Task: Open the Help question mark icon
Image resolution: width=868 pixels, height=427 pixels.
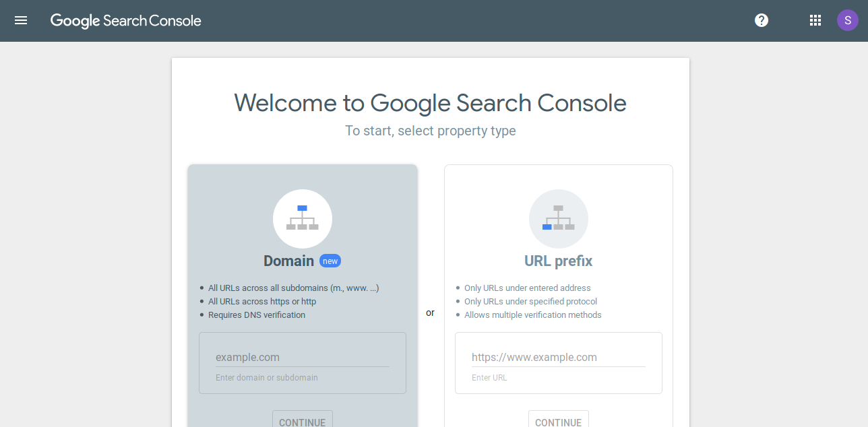Action: pos(762,20)
